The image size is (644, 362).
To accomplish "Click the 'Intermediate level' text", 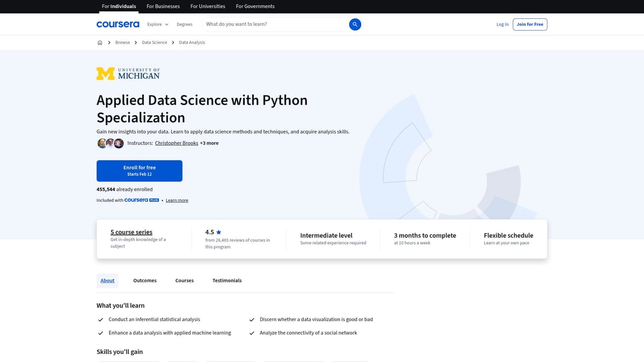I will 326,235.
